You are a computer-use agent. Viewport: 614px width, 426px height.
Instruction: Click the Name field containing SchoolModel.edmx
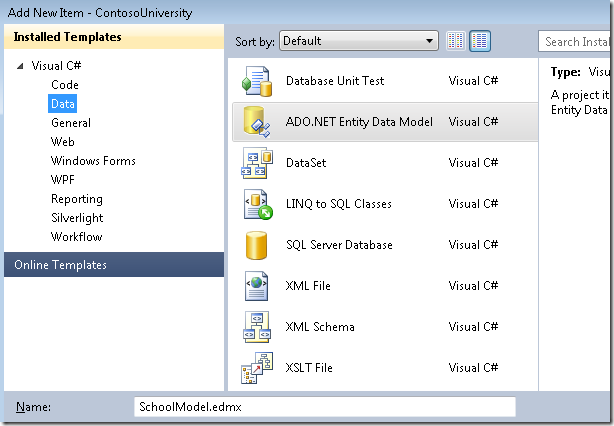[x=324, y=407]
